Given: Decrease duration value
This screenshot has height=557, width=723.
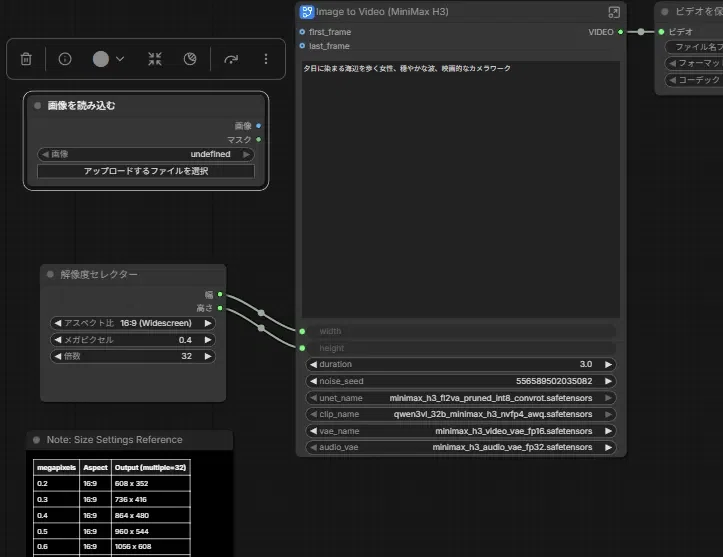Looking at the screenshot, I should point(314,364).
